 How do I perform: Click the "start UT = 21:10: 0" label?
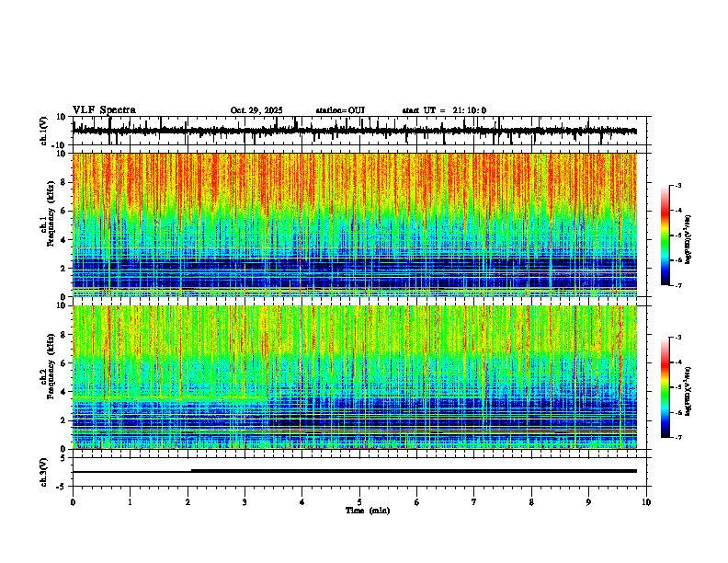(444, 110)
